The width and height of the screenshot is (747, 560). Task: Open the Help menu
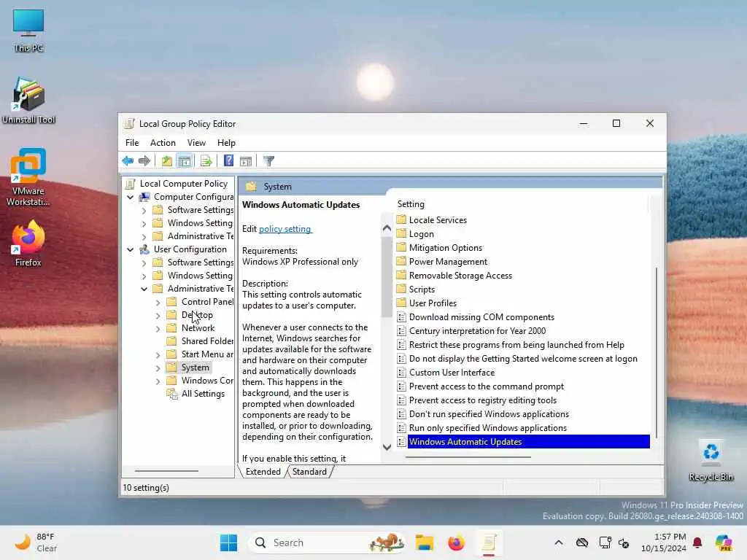(226, 143)
